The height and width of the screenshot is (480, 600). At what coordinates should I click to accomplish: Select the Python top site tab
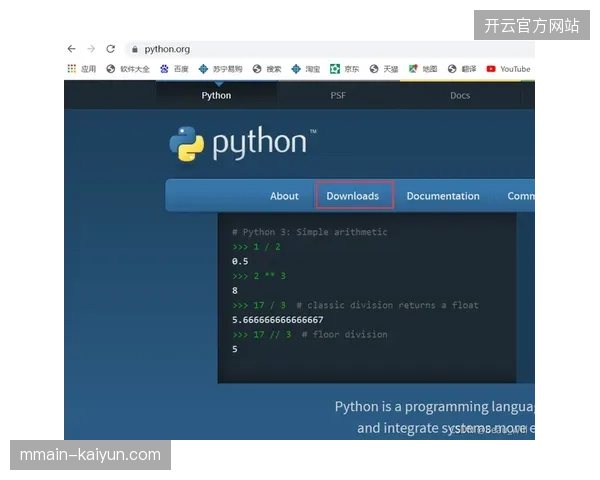(216, 95)
